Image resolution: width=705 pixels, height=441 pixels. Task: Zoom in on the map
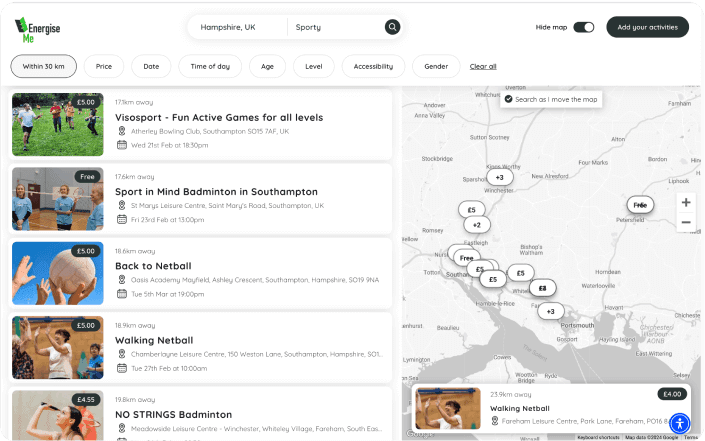pyautogui.click(x=685, y=202)
